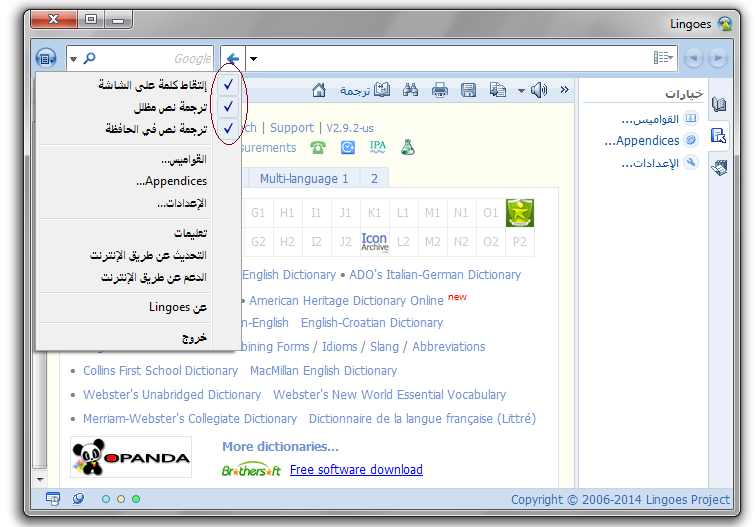Open ADO's Italian-German Dictionary link
Image resolution: width=756 pixels, height=527 pixels.
(x=435, y=274)
